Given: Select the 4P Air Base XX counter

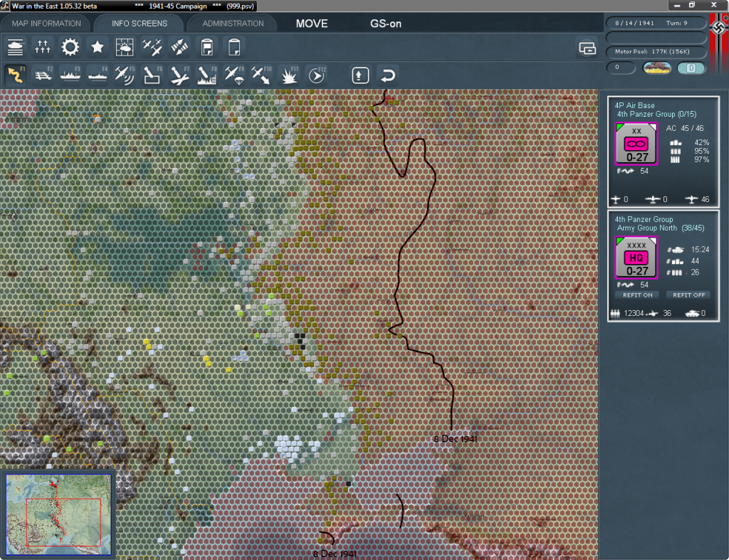Looking at the screenshot, I should 636,144.
